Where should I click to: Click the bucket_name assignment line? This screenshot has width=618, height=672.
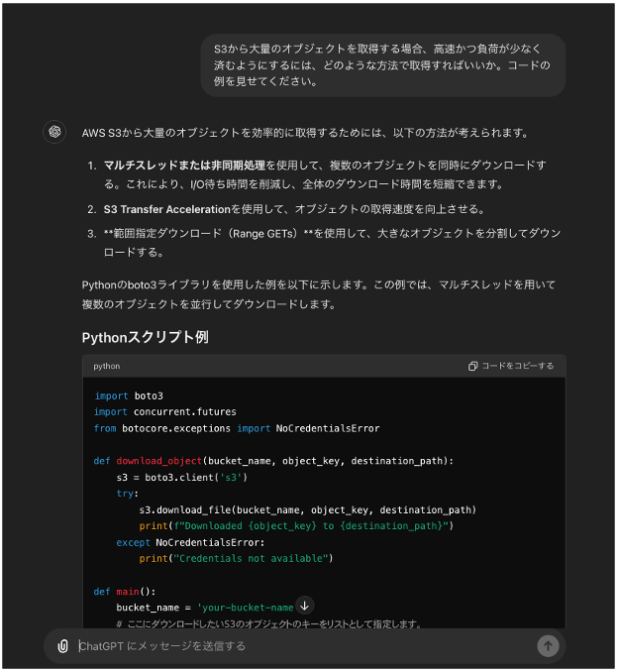205,608
